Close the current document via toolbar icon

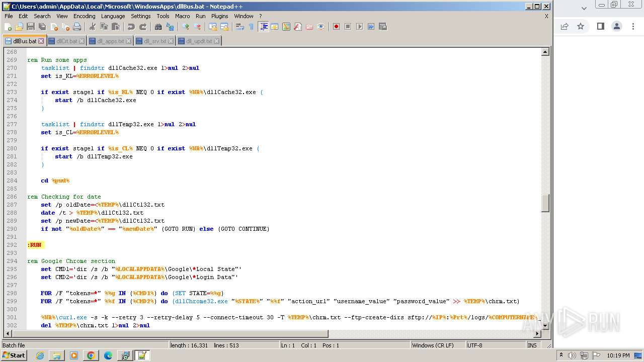click(54, 27)
